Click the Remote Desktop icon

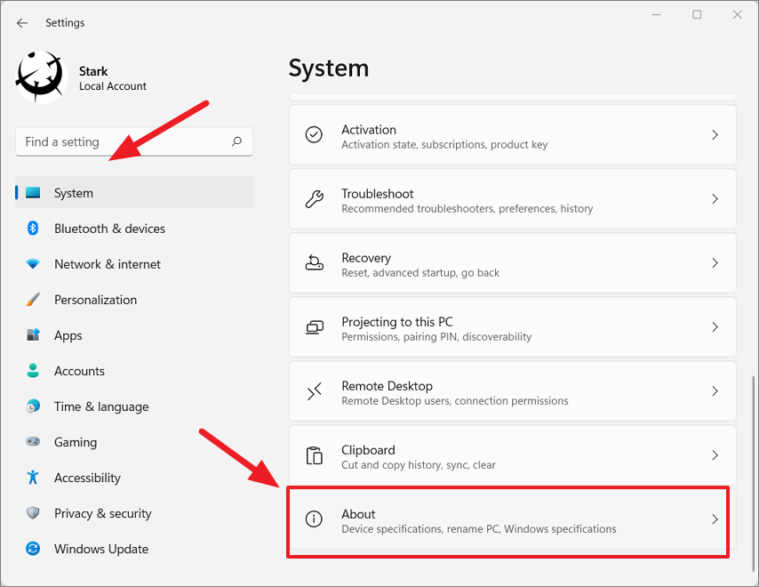pos(314,391)
